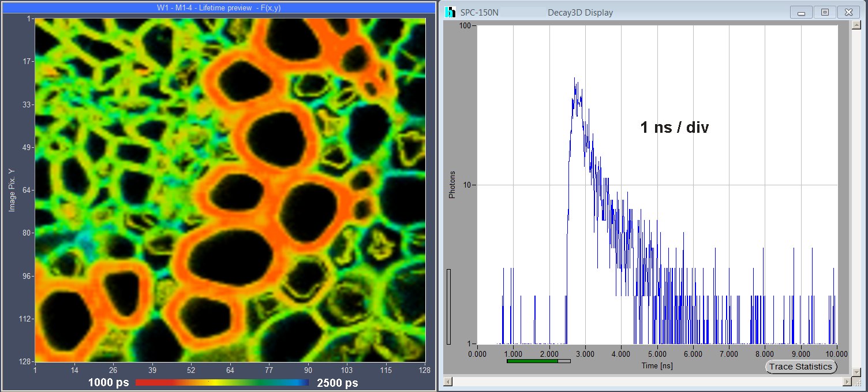
Task: Maximize the Decay3D Display window
Action: [x=825, y=12]
